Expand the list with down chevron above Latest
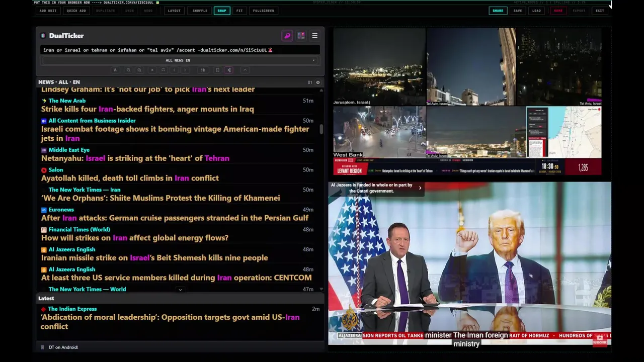This screenshot has height=362, width=644. 180,290
